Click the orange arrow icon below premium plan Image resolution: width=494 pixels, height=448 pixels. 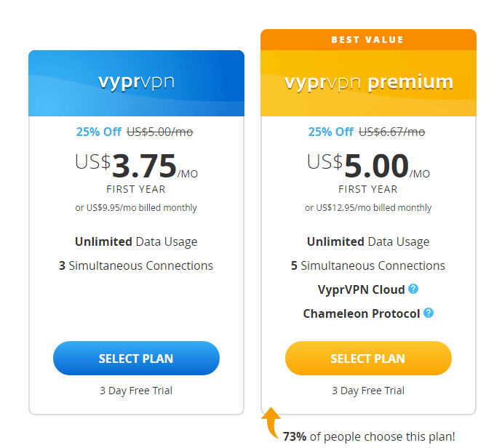(x=271, y=423)
